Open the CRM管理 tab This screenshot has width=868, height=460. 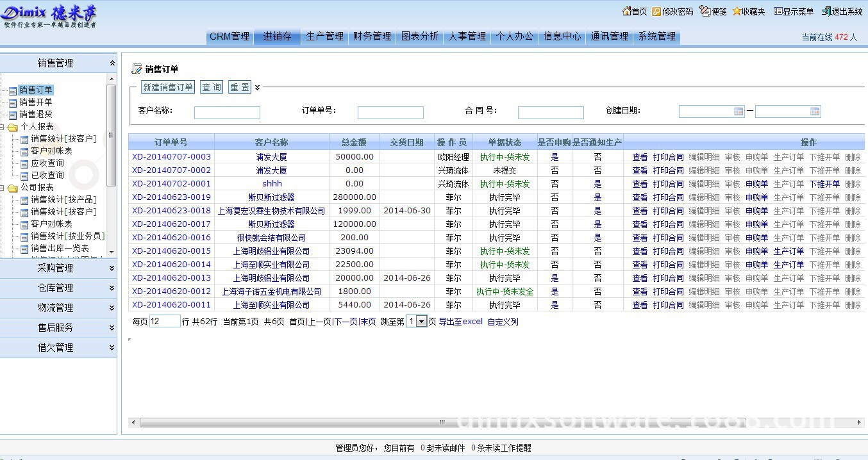[230, 37]
